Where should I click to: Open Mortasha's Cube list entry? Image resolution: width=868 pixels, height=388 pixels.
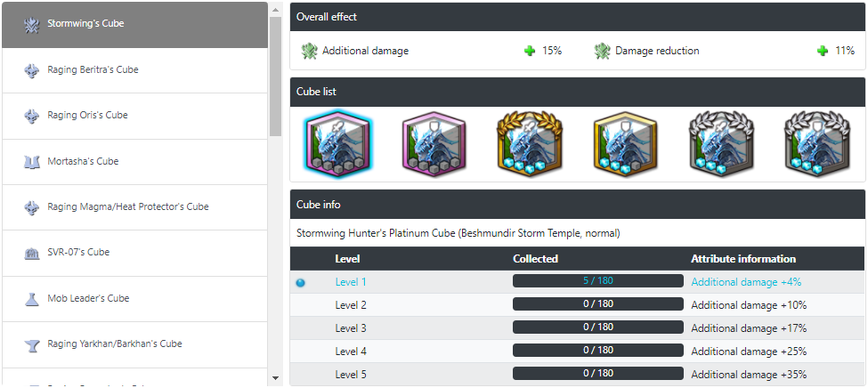[134, 162]
